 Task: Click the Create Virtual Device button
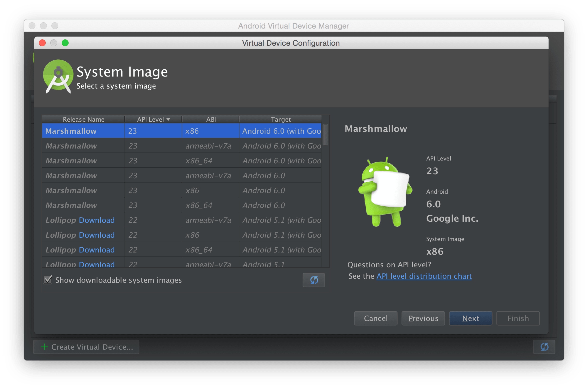pyautogui.click(x=86, y=347)
